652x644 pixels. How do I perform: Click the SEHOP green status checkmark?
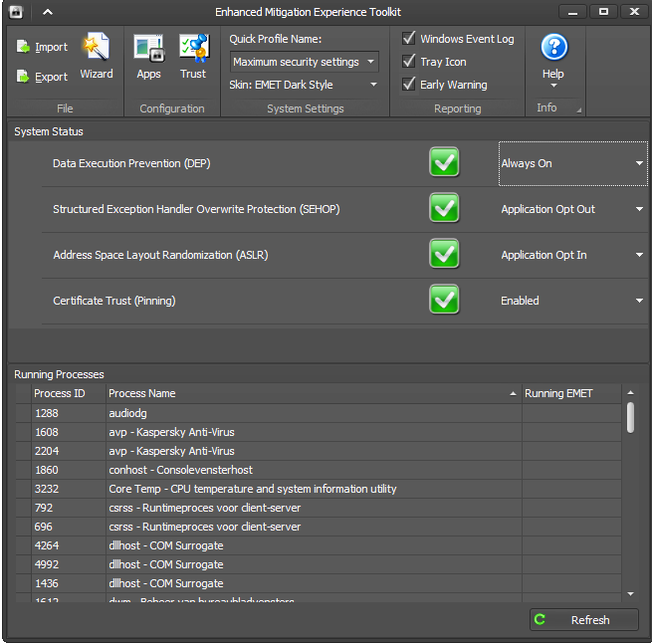click(x=444, y=208)
